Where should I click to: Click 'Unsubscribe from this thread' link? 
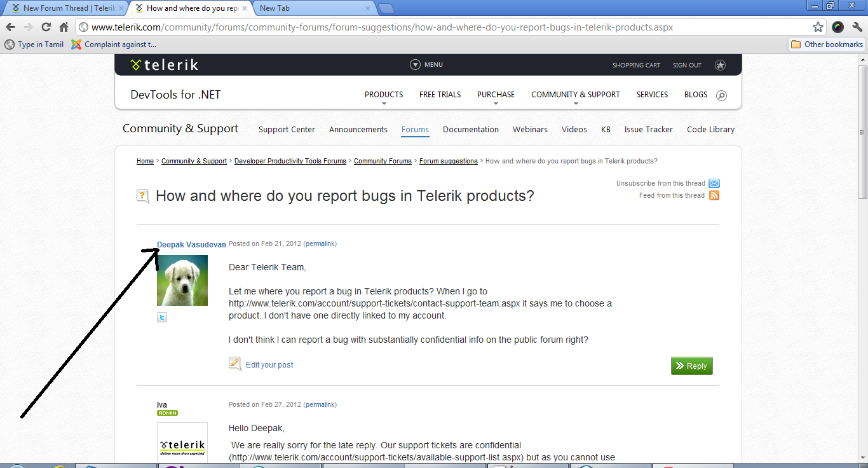pos(661,184)
